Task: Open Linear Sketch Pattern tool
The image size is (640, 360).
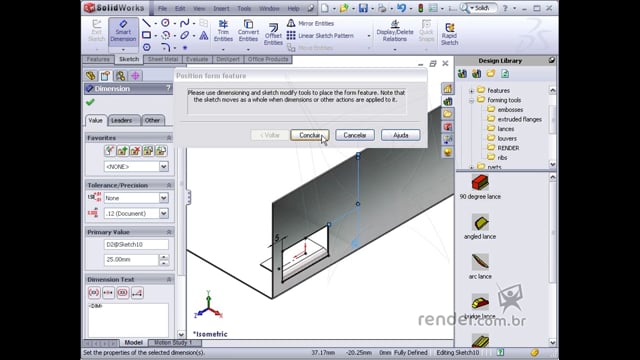Action: pyautogui.click(x=320, y=36)
